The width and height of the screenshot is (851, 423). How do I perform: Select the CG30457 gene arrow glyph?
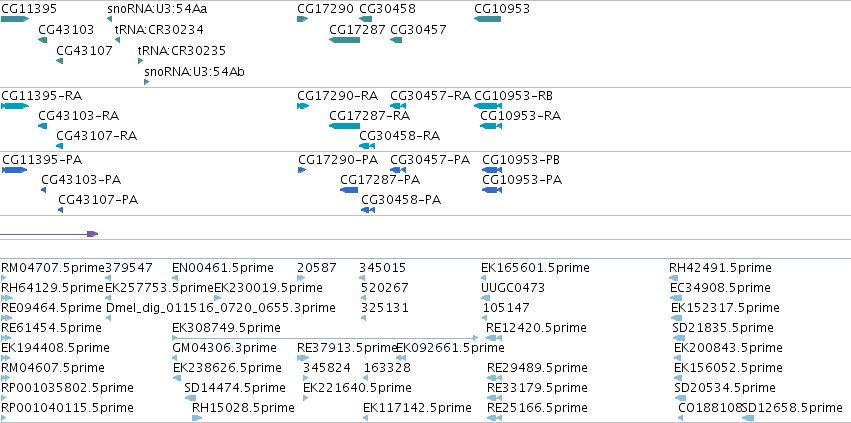[x=396, y=40]
